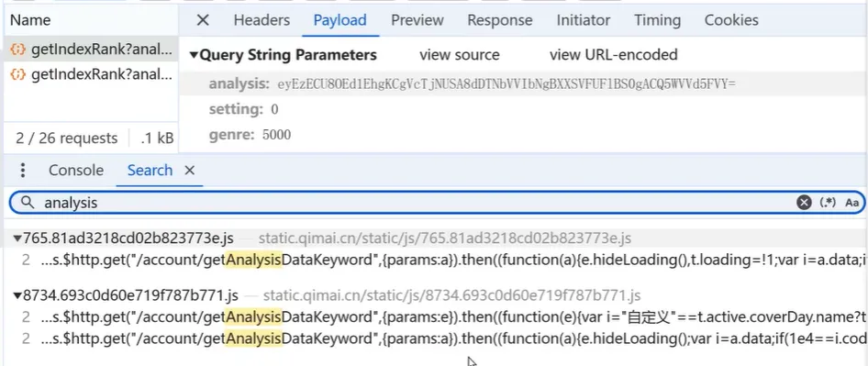Clear the analysis search field

point(804,203)
